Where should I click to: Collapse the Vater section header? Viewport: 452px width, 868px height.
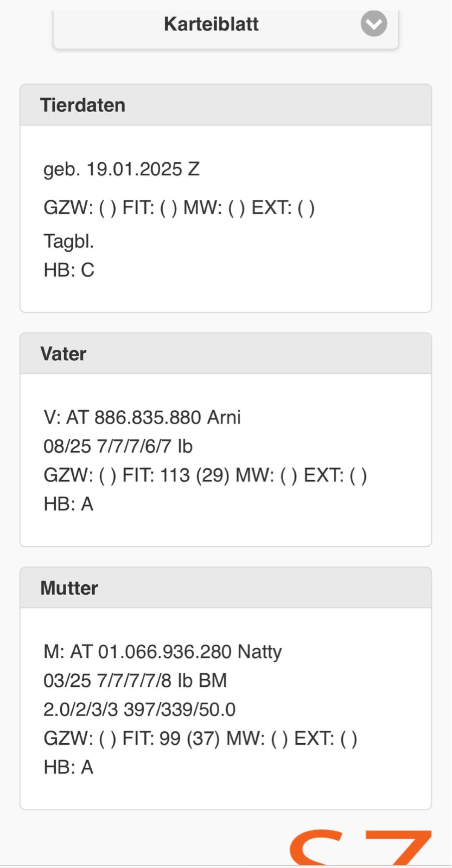coord(225,354)
